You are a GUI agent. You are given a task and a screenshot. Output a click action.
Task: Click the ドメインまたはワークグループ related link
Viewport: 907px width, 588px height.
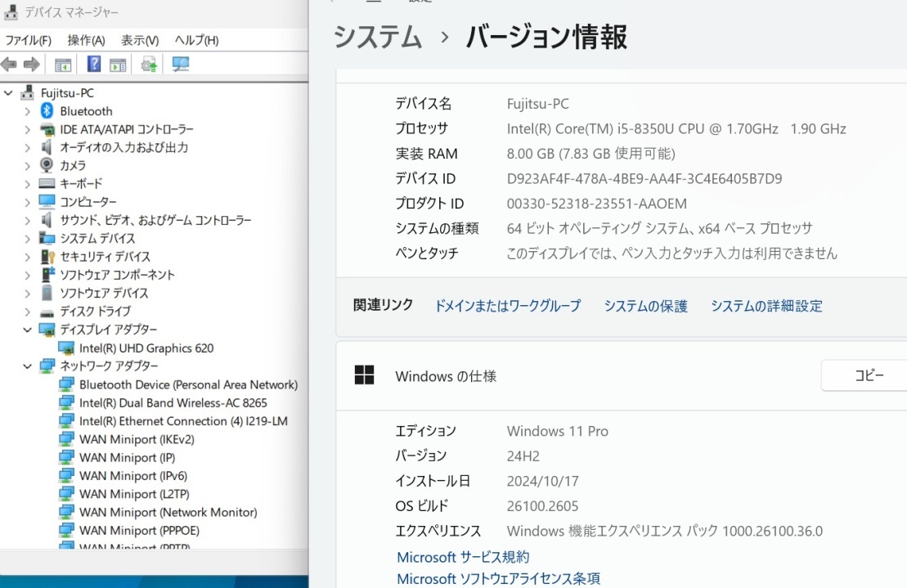click(507, 306)
